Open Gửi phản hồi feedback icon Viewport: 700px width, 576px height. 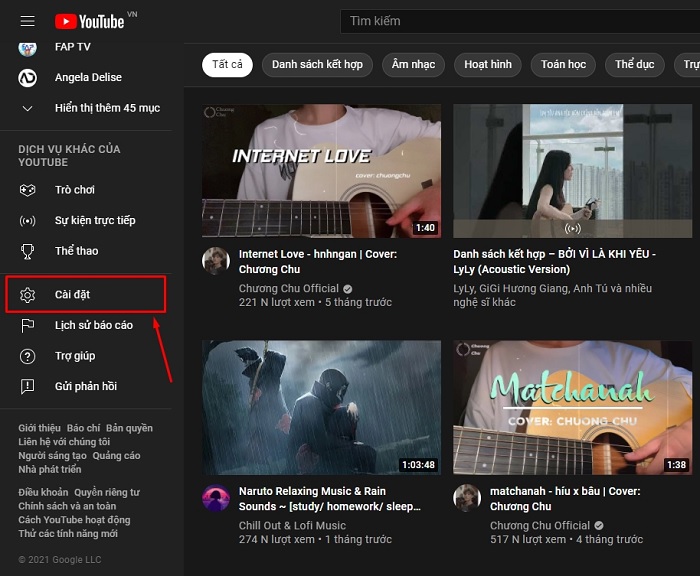point(28,386)
